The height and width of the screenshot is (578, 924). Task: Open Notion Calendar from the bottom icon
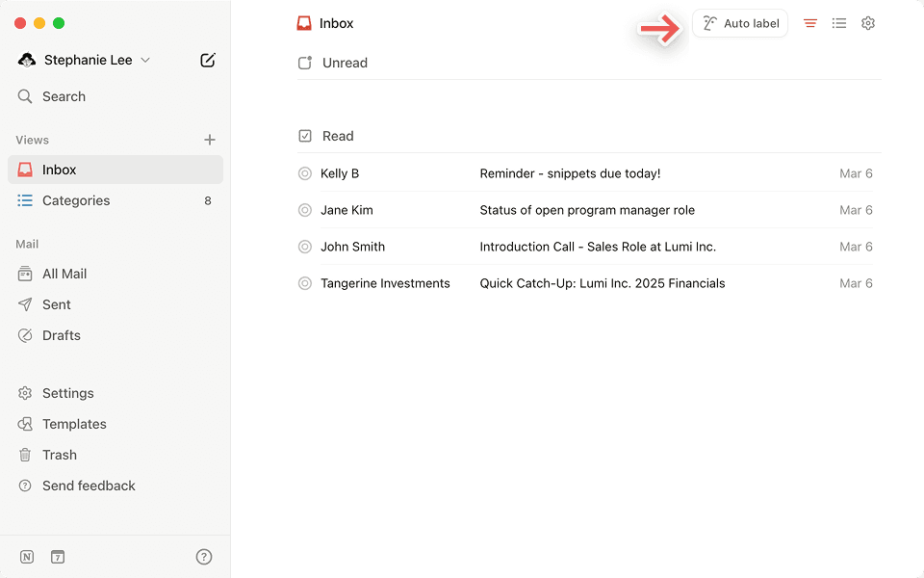pos(58,556)
